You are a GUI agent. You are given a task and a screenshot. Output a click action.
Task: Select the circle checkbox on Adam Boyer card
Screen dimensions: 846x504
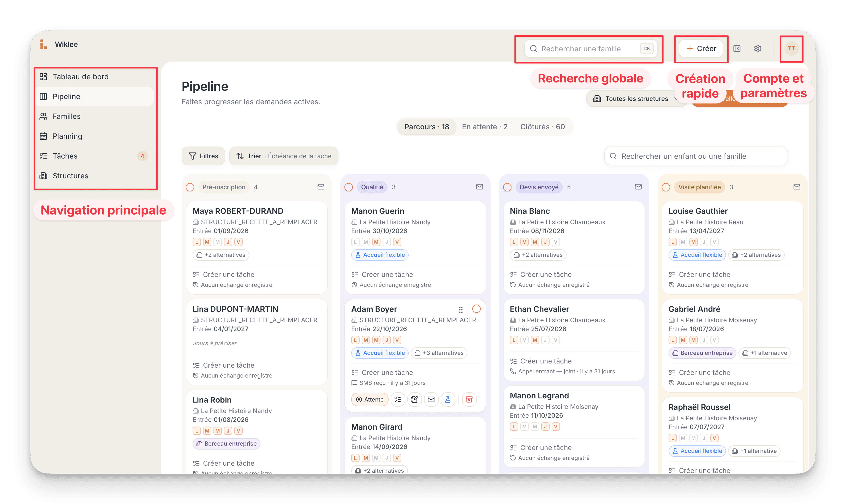476,309
